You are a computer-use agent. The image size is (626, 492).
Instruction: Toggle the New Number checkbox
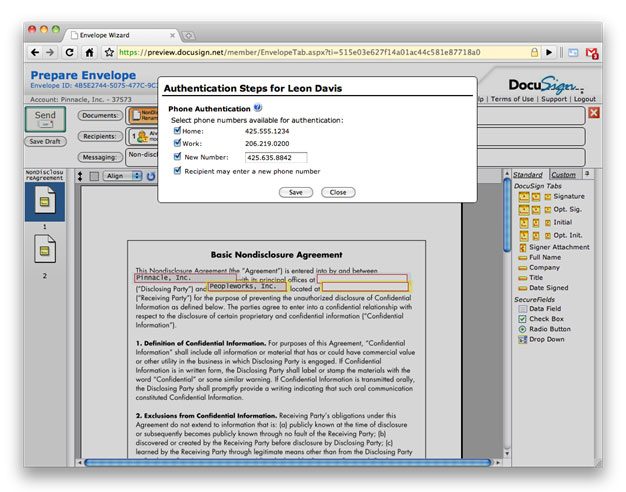pyautogui.click(x=177, y=157)
